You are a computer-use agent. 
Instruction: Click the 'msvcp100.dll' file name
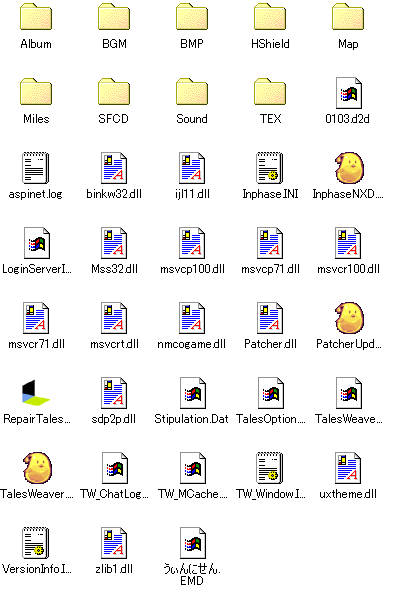click(x=192, y=269)
